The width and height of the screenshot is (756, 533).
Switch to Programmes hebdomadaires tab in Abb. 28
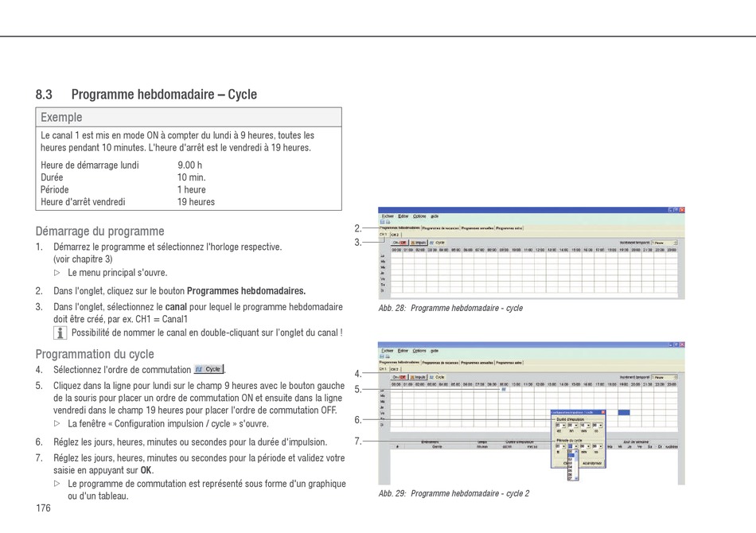(x=399, y=228)
